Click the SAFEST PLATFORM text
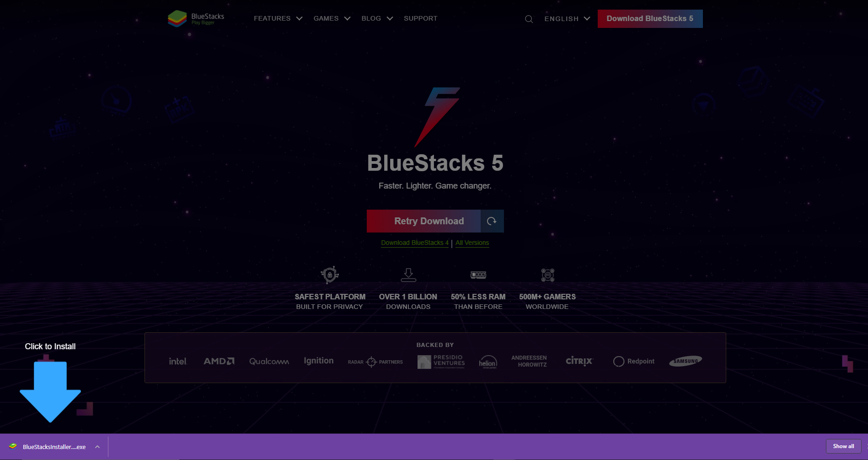The width and height of the screenshot is (868, 460). coord(330,297)
